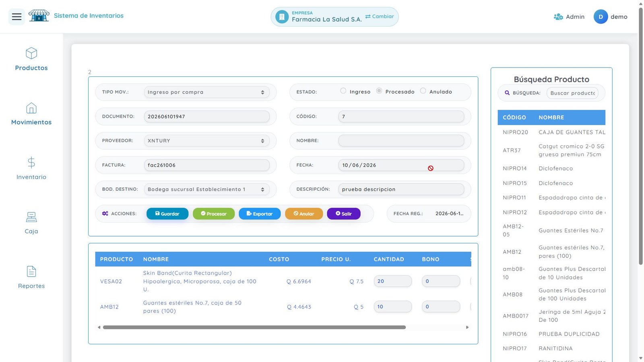Click Cambiar to switch company
The height and width of the screenshot is (362, 644).
tap(380, 16)
